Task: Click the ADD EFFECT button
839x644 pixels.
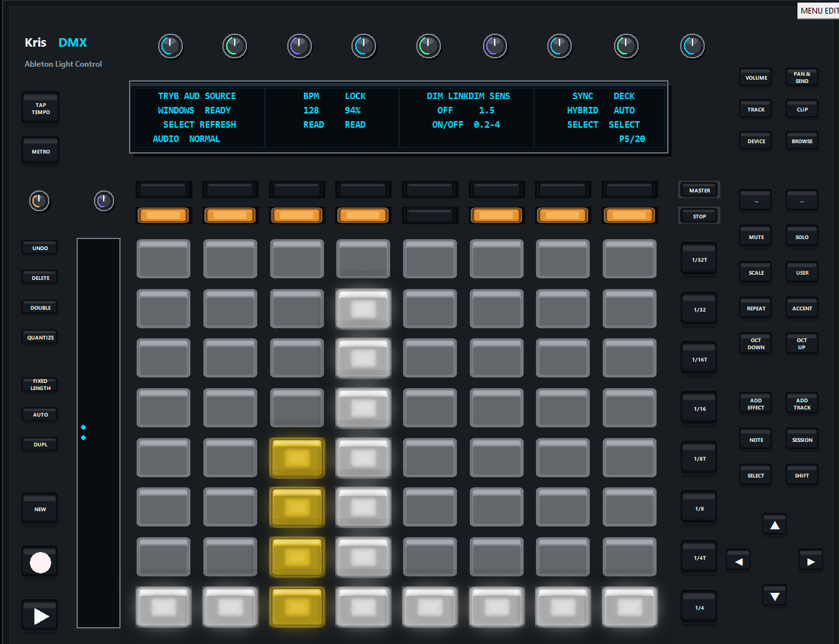Action: coord(756,404)
